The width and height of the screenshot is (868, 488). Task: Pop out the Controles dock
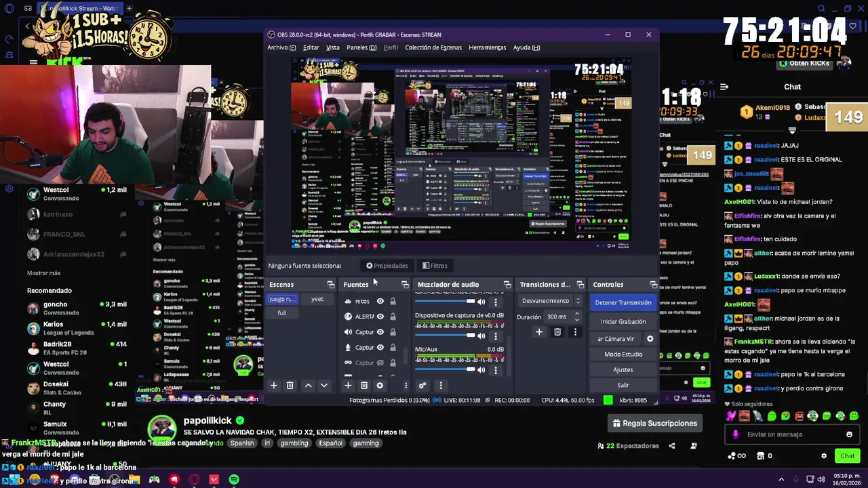point(653,285)
